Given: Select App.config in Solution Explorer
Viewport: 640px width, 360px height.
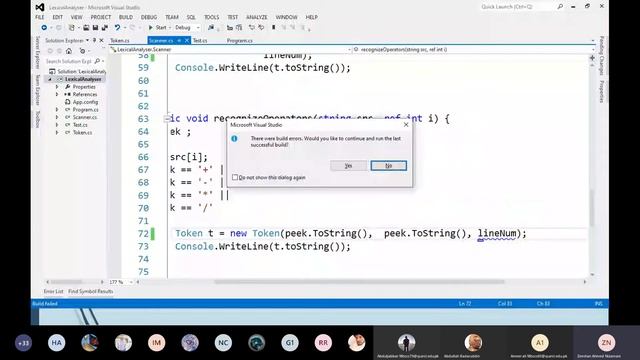Looking at the screenshot, I should (85, 102).
